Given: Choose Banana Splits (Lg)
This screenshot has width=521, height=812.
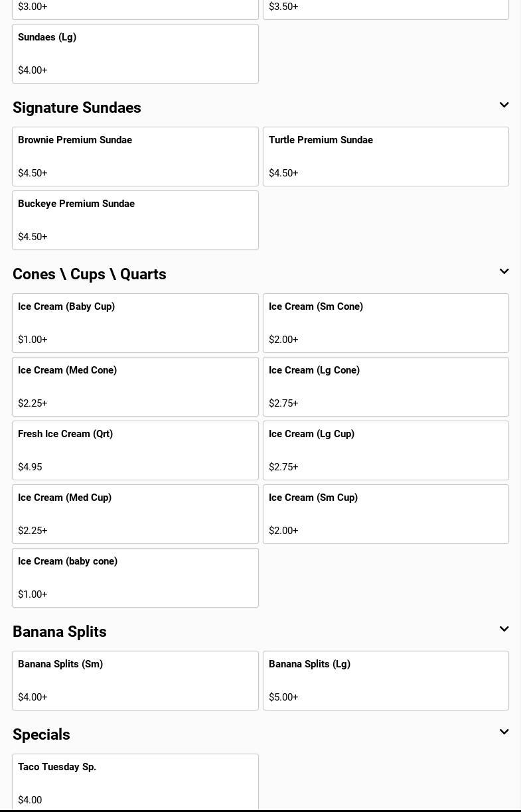Looking at the screenshot, I should tap(386, 681).
